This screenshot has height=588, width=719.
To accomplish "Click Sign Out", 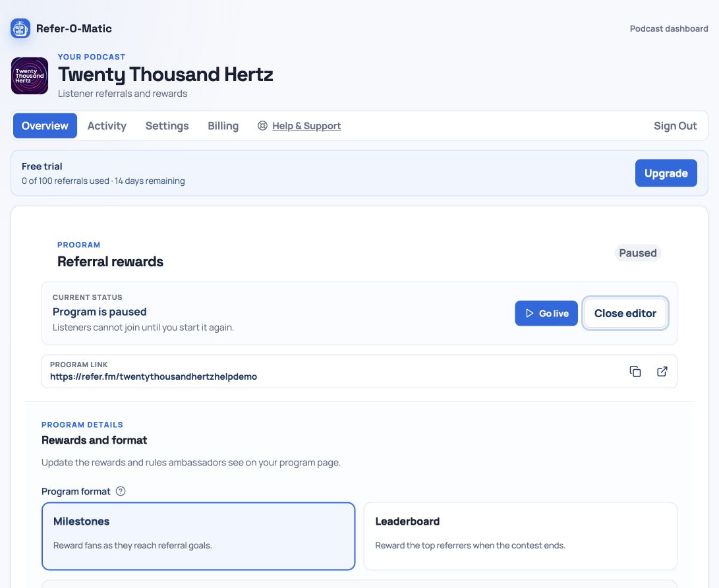I will (x=675, y=126).
